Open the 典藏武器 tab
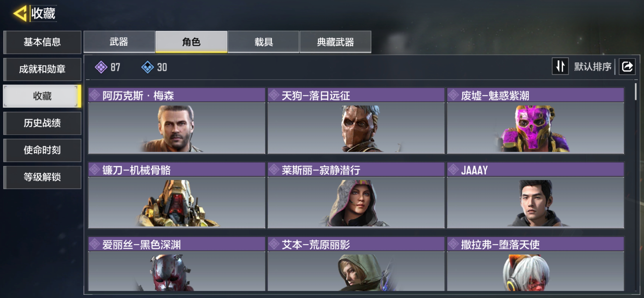This screenshot has height=298, width=644. [335, 41]
